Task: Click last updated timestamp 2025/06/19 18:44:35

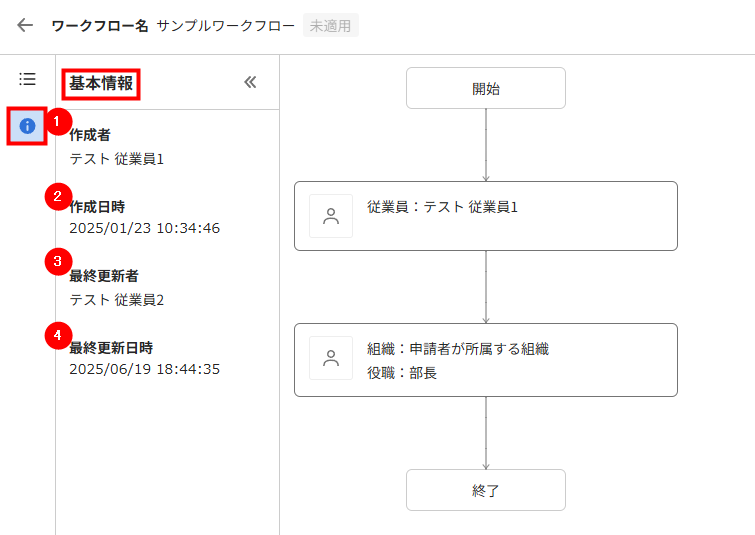Action: [x=144, y=369]
